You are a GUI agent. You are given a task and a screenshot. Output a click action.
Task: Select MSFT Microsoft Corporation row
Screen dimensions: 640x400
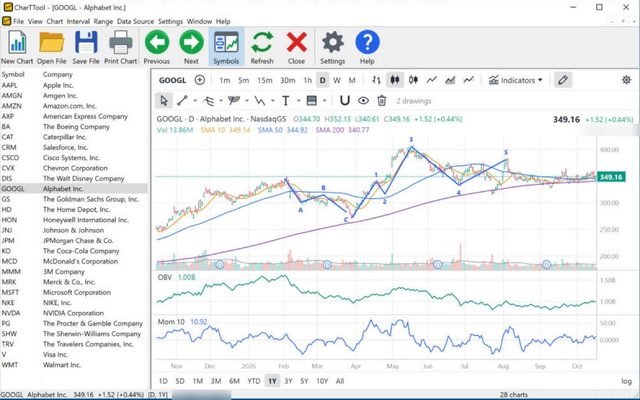point(74,292)
